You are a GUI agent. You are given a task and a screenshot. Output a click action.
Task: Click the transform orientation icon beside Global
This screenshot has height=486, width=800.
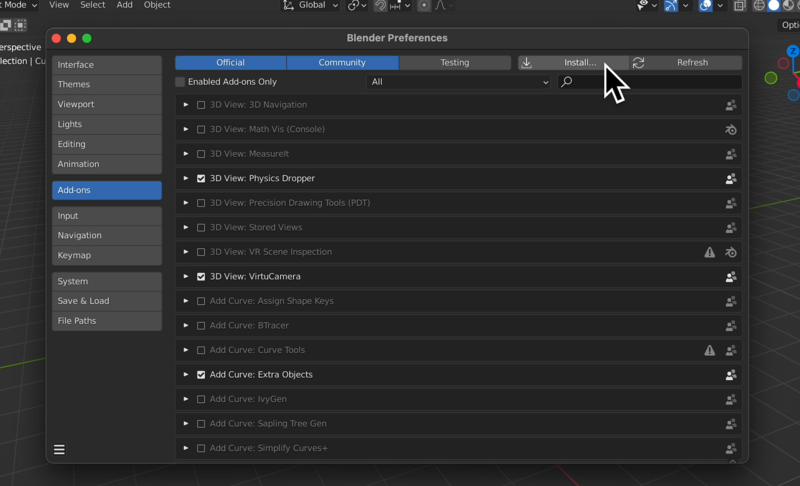point(288,5)
